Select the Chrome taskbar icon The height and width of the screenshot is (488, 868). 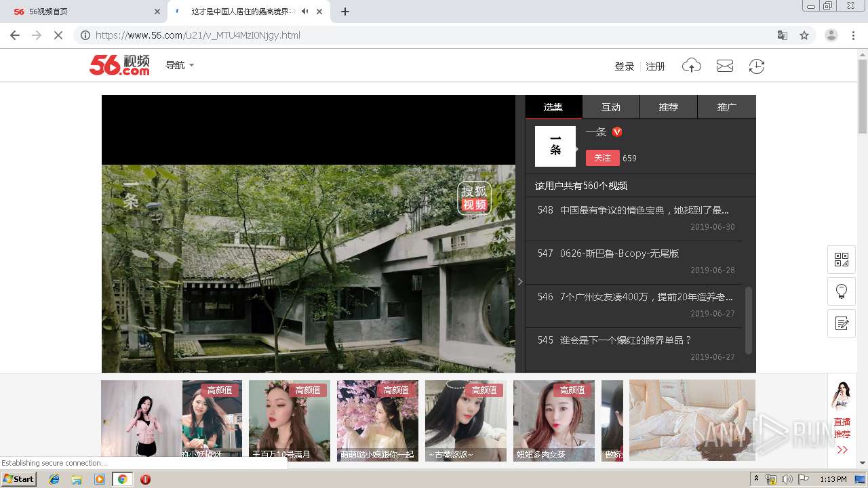point(122,479)
